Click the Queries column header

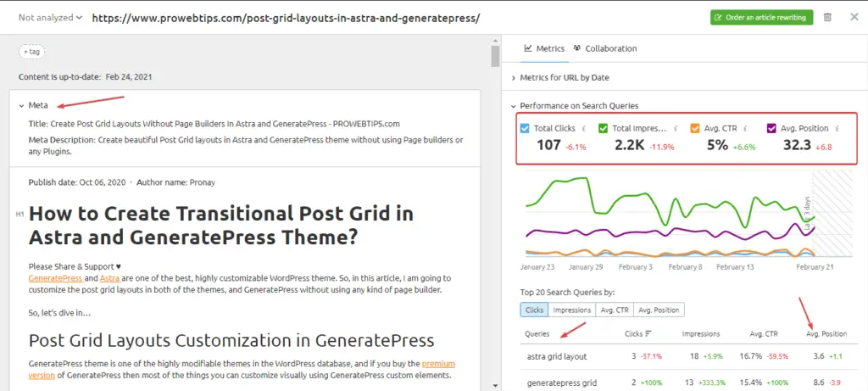(537, 334)
